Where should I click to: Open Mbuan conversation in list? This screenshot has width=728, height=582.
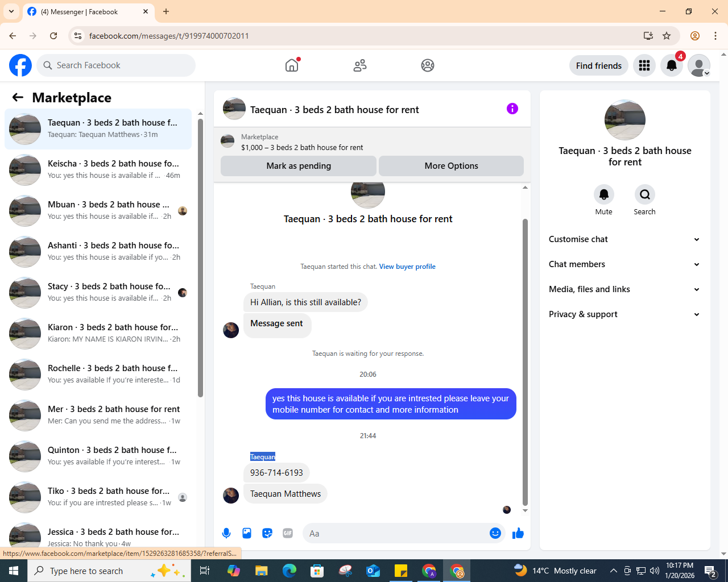(x=98, y=211)
